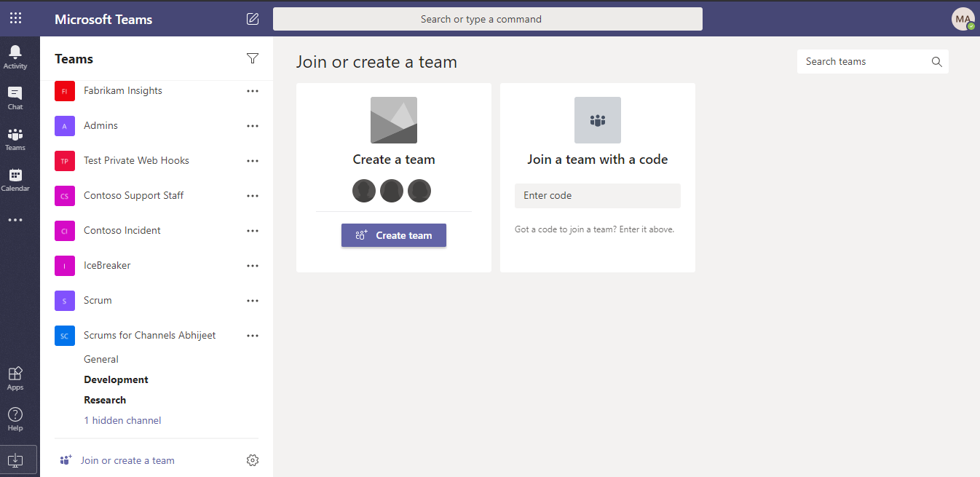This screenshot has height=477, width=980.
Task: Click the Scrum team avatar
Action: click(65, 301)
